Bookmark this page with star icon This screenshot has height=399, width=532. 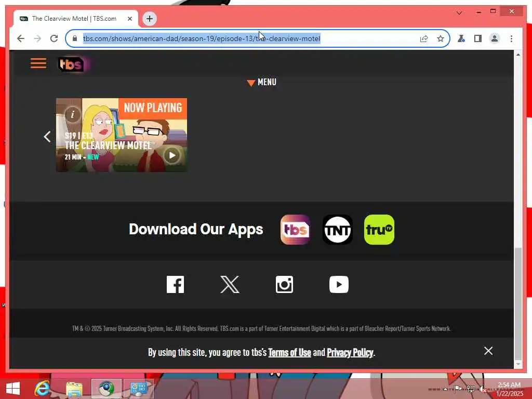click(441, 38)
